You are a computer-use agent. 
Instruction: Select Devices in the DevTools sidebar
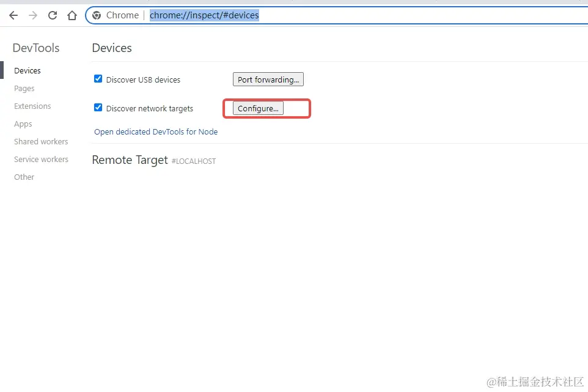tap(28, 70)
